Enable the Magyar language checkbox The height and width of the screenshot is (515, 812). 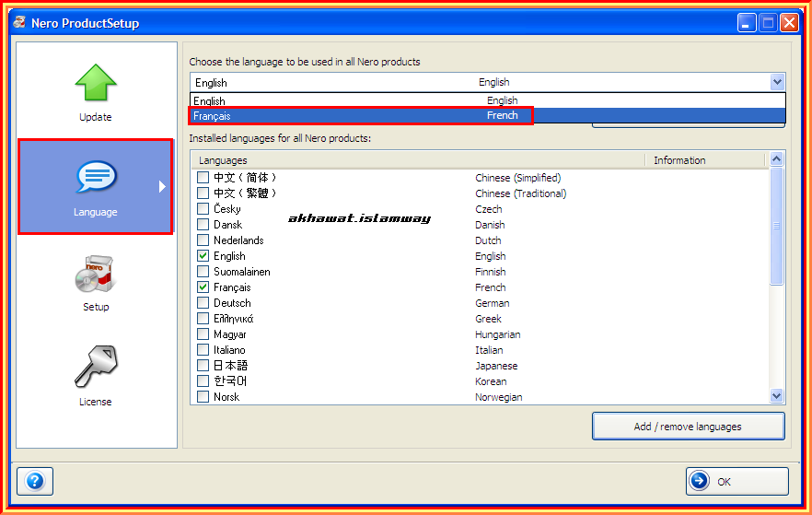[x=203, y=334]
